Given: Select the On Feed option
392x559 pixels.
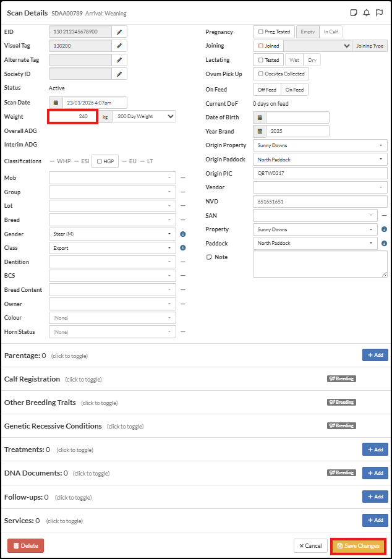Looking at the screenshot, I should pyautogui.click(x=294, y=90).
